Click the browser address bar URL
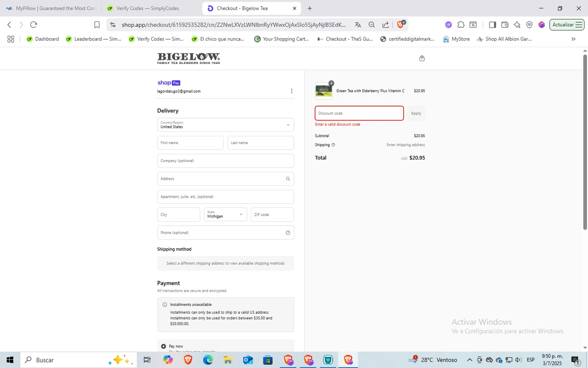The width and height of the screenshot is (588, 368). click(234, 25)
